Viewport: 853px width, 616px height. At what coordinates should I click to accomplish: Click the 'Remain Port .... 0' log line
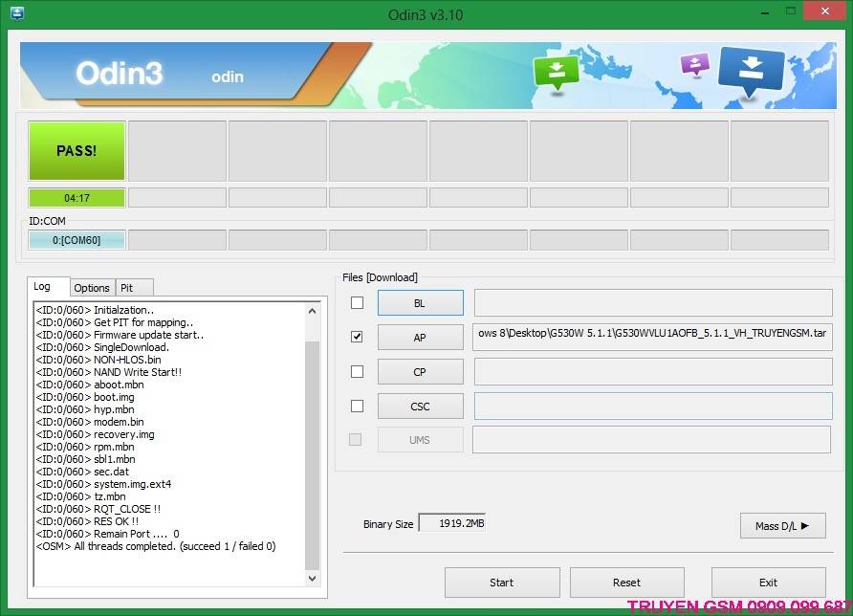[108, 534]
